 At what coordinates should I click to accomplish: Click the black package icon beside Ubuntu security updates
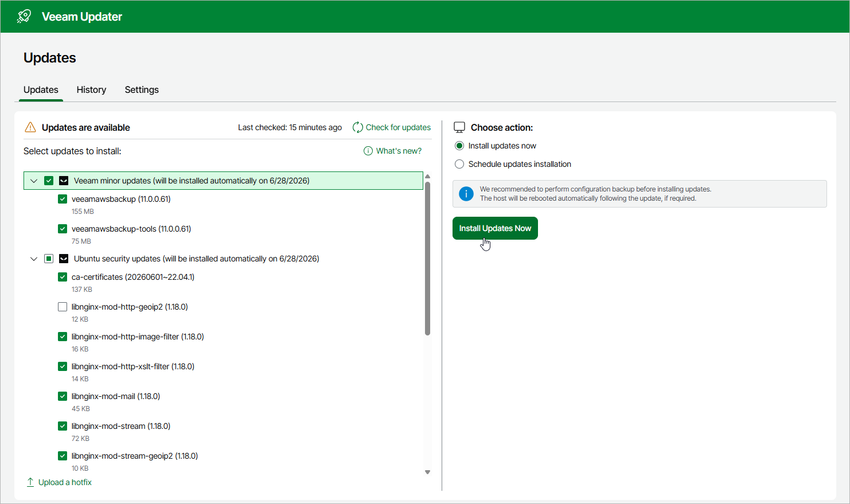click(x=64, y=259)
